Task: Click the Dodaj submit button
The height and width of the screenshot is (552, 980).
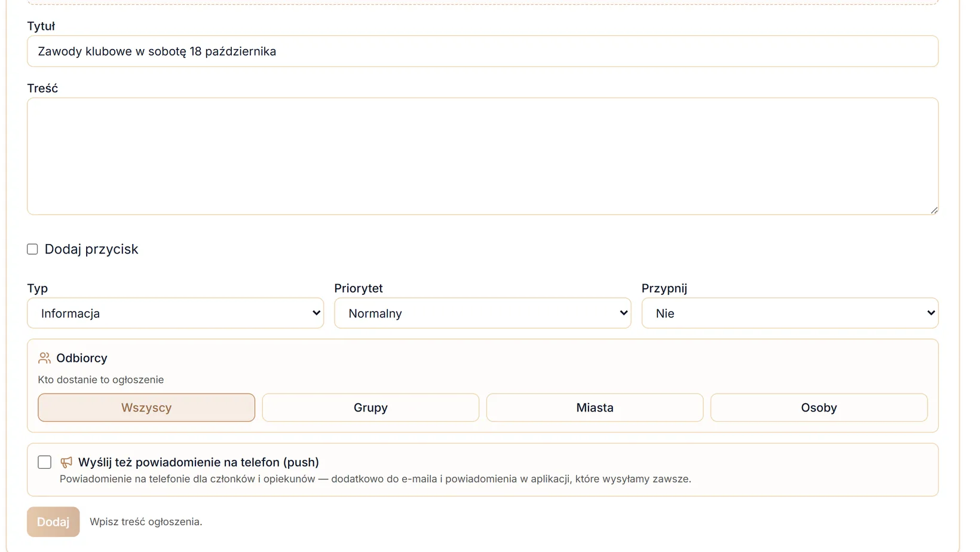Action: [x=53, y=522]
